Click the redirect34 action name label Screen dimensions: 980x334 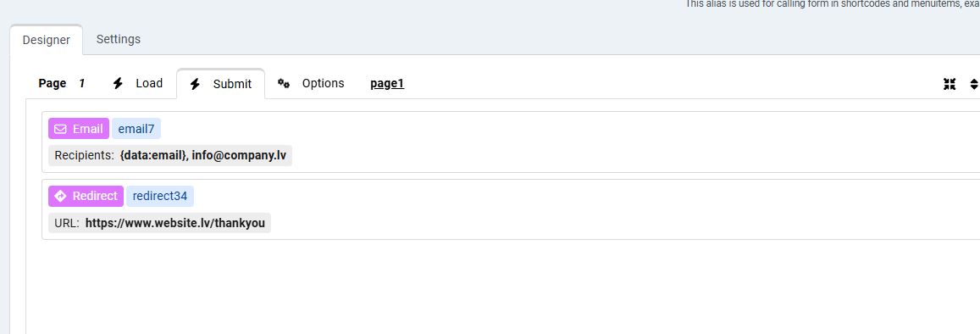point(160,196)
